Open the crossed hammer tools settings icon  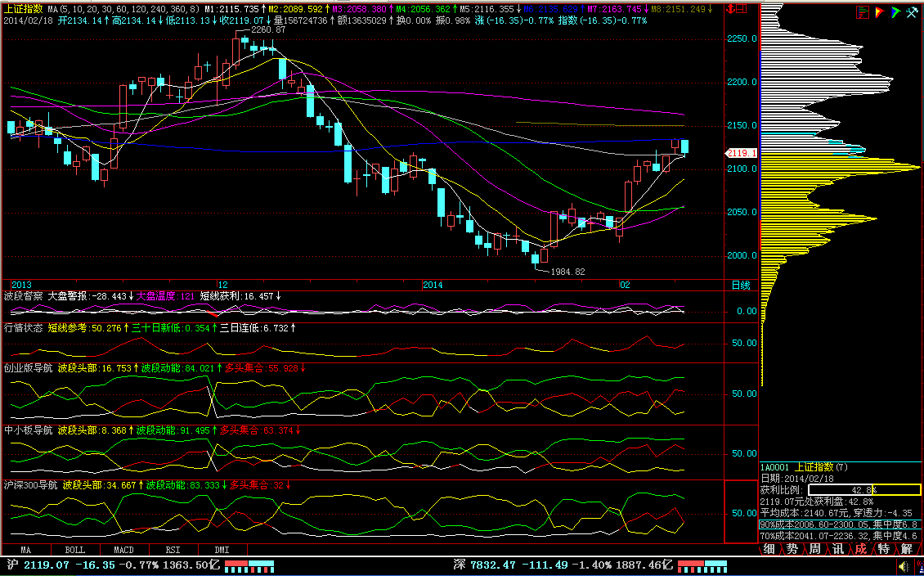coord(912,12)
